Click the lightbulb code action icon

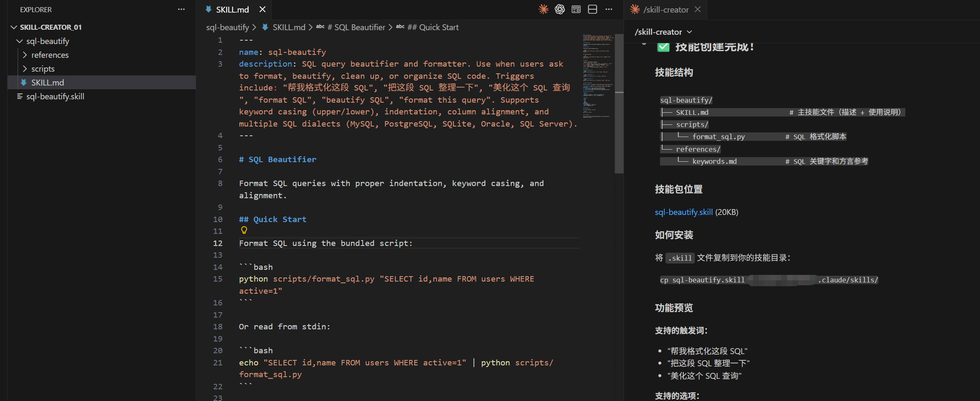point(244,230)
